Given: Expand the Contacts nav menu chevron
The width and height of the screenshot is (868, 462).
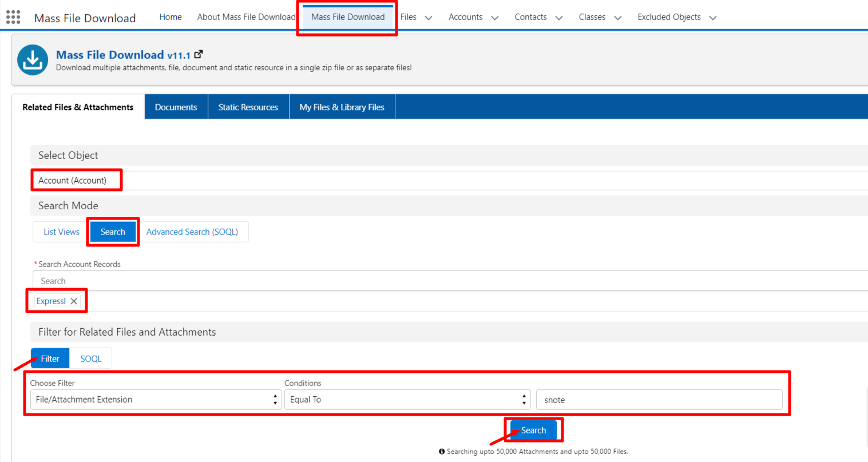Looking at the screenshot, I should pyautogui.click(x=559, y=18).
